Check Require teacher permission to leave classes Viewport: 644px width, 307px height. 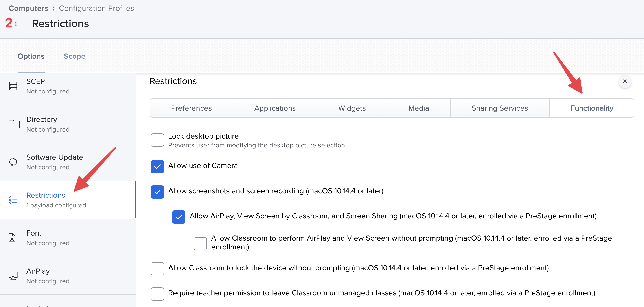tap(157, 294)
